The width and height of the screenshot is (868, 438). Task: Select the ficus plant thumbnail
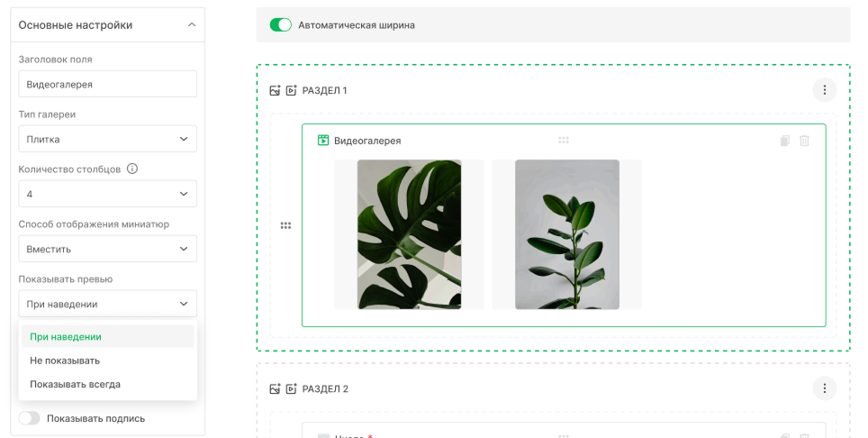567,234
